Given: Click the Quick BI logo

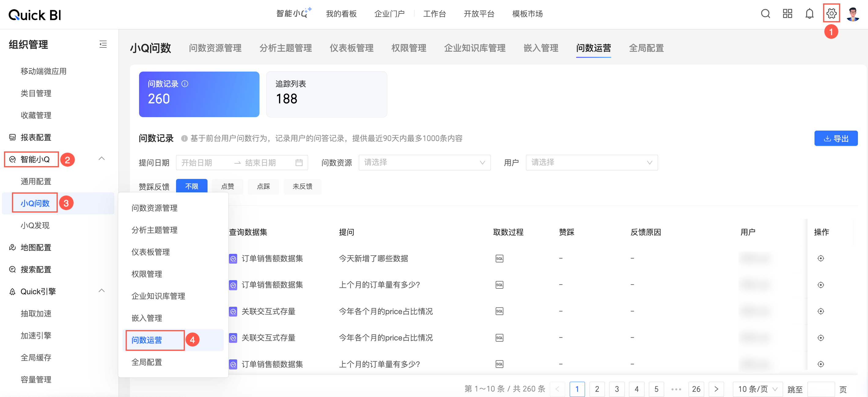Looking at the screenshot, I should [x=35, y=15].
